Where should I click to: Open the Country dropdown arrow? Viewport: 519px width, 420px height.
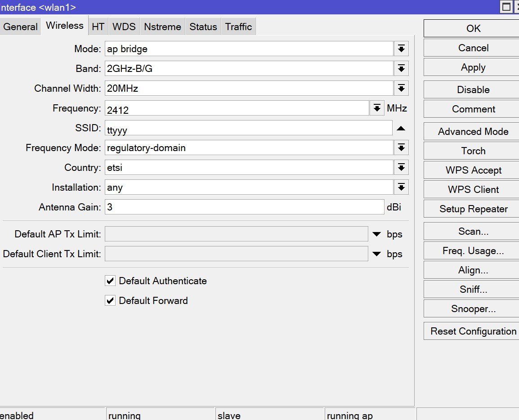pos(401,167)
